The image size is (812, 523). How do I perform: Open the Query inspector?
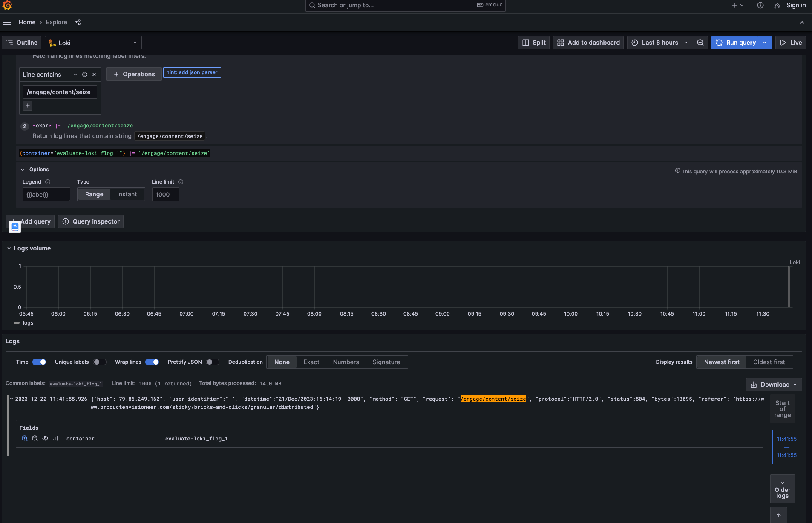click(x=91, y=221)
